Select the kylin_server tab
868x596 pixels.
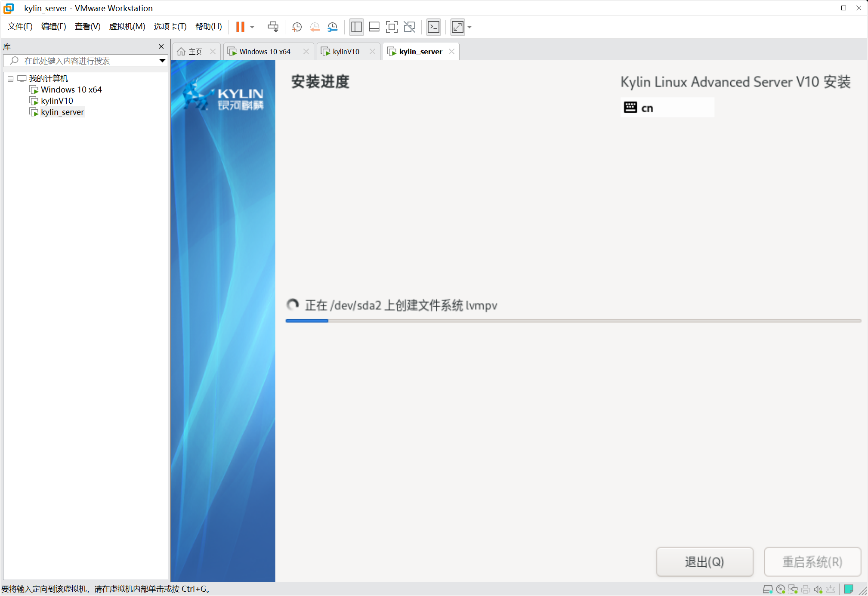[x=420, y=52]
